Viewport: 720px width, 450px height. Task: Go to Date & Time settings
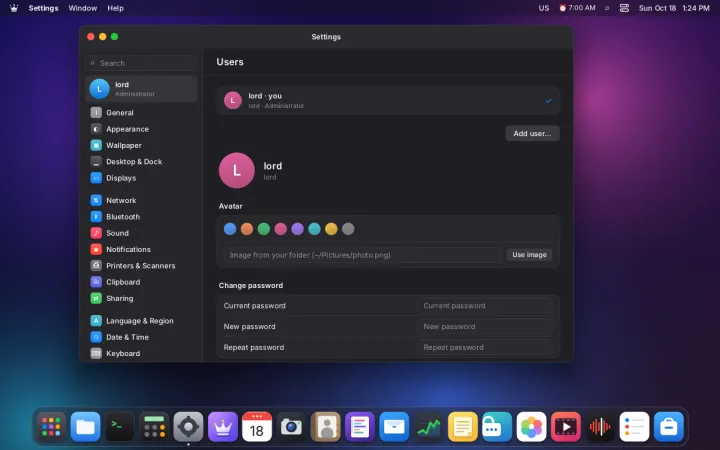[141, 337]
